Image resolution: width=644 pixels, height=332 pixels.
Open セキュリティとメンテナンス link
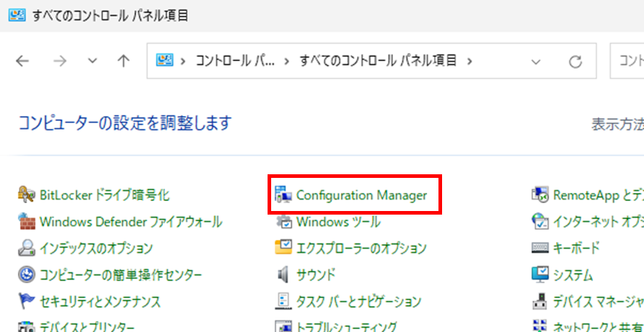coord(100,302)
